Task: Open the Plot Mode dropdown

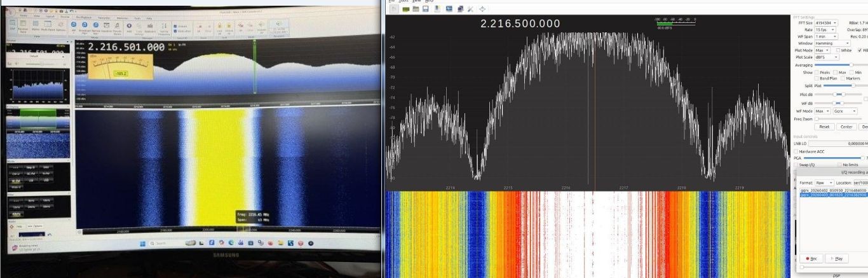Action: click(822, 50)
